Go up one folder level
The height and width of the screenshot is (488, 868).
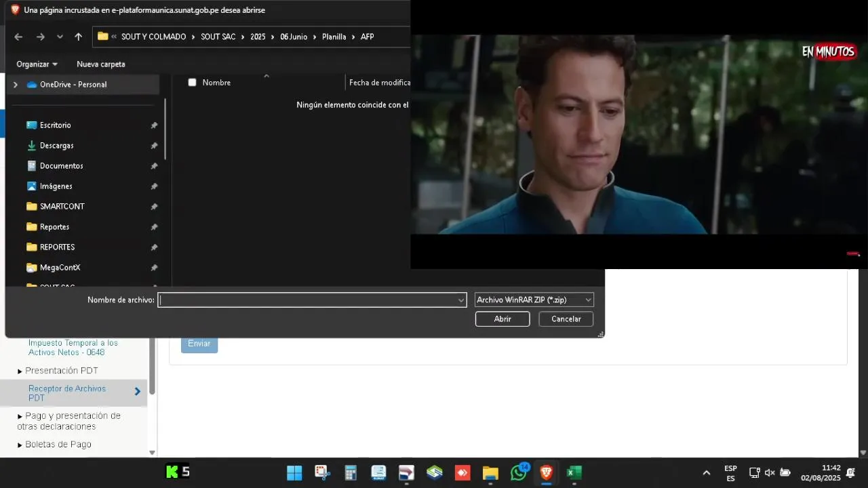(x=78, y=37)
